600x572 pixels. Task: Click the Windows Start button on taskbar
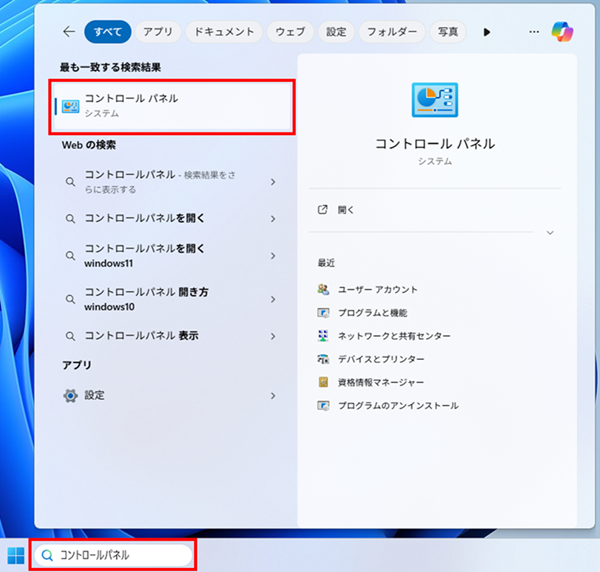pos(16,554)
